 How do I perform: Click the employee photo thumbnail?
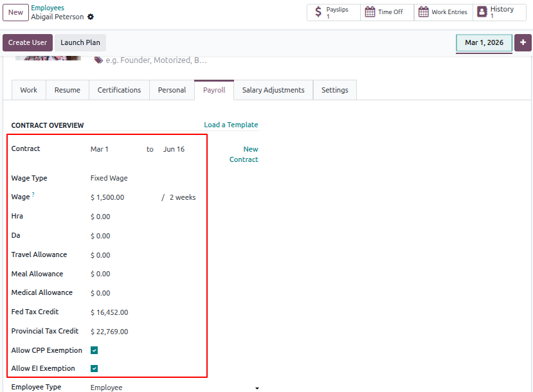(x=48, y=58)
